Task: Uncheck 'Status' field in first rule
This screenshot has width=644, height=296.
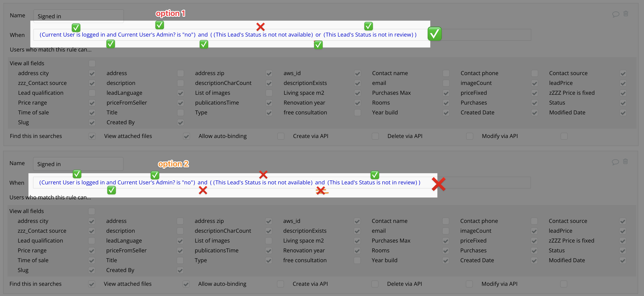Action: tap(623, 103)
